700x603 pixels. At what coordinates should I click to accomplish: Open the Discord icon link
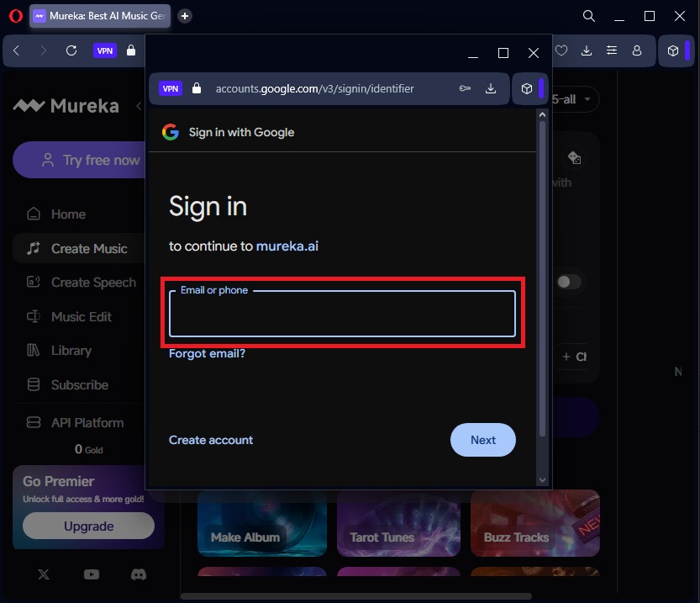click(x=138, y=574)
